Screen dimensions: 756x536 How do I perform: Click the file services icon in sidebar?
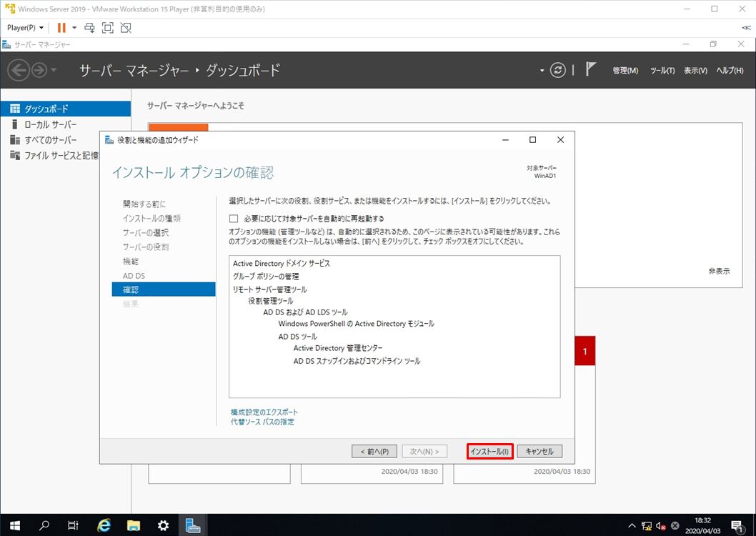click(x=15, y=155)
